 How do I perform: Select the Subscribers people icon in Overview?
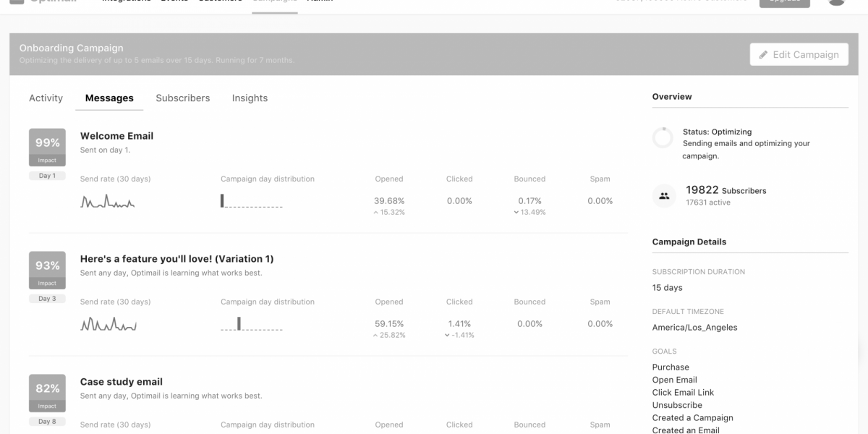click(664, 195)
